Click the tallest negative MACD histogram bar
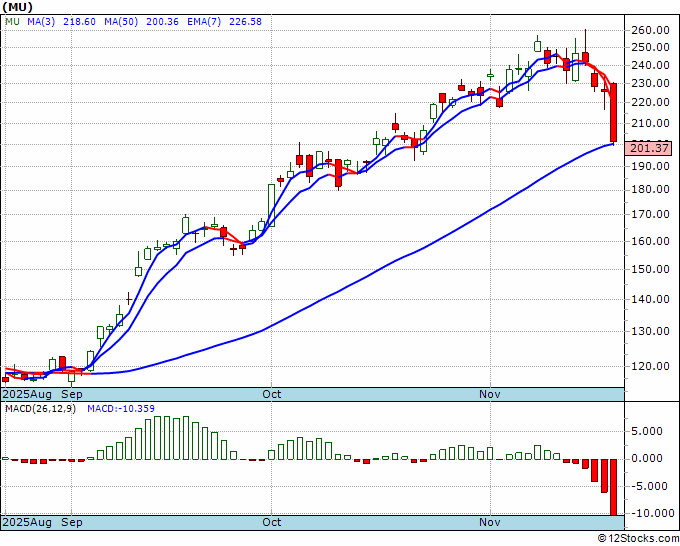 tap(614, 487)
